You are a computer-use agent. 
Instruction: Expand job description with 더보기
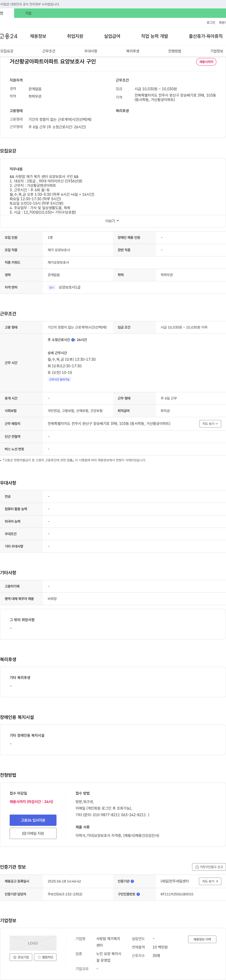(x=112, y=221)
